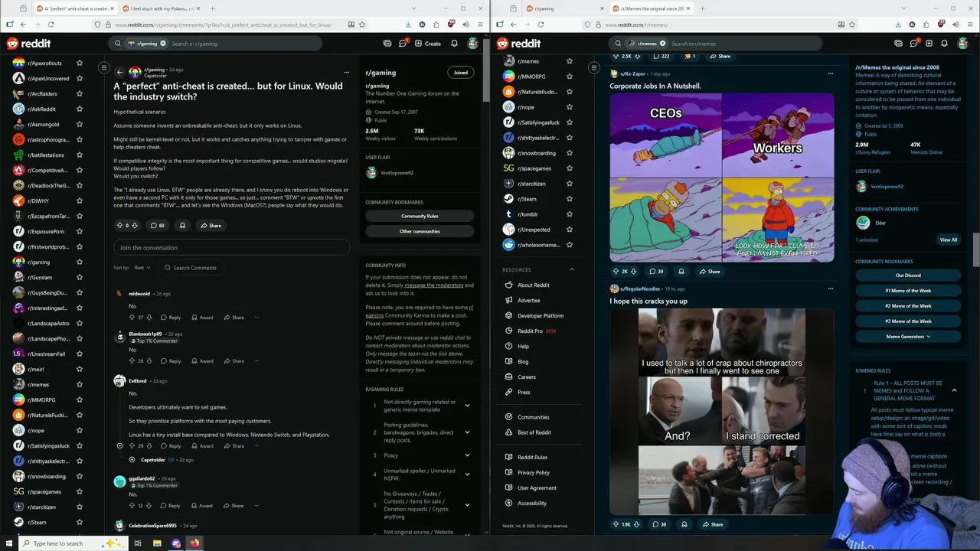
Task: Toggle r/wholesomememes favorite star
Action: tap(569, 245)
